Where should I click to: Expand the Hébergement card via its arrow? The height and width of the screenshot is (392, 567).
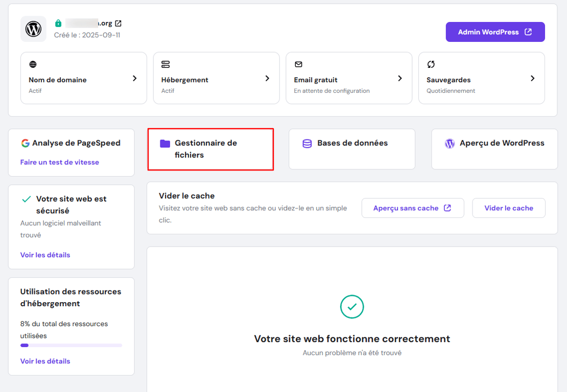[x=267, y=78]
